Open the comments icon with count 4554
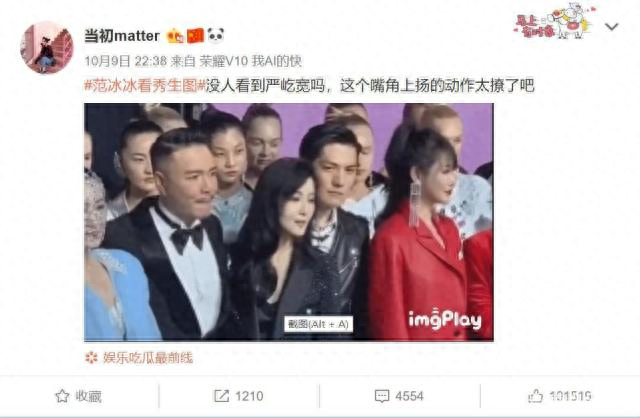Viewport: 640px width, 418px height. pyautogui.click(x=382, y=396)
